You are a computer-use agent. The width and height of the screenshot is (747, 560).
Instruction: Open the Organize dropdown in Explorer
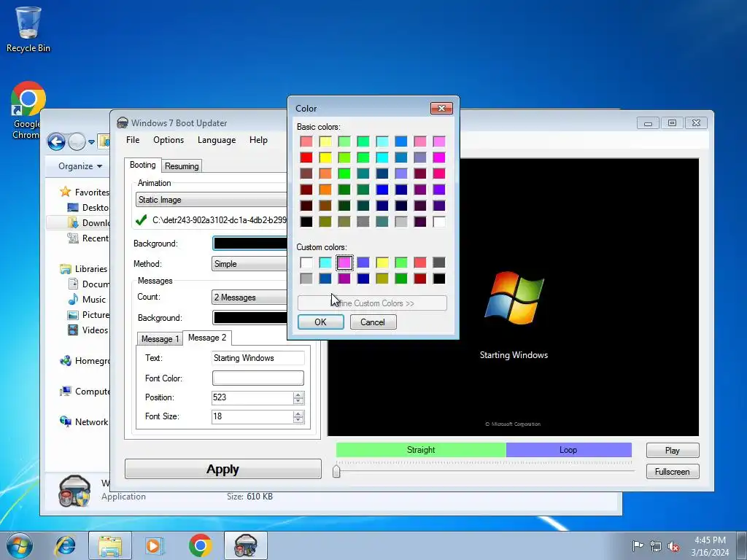[80, 166]
